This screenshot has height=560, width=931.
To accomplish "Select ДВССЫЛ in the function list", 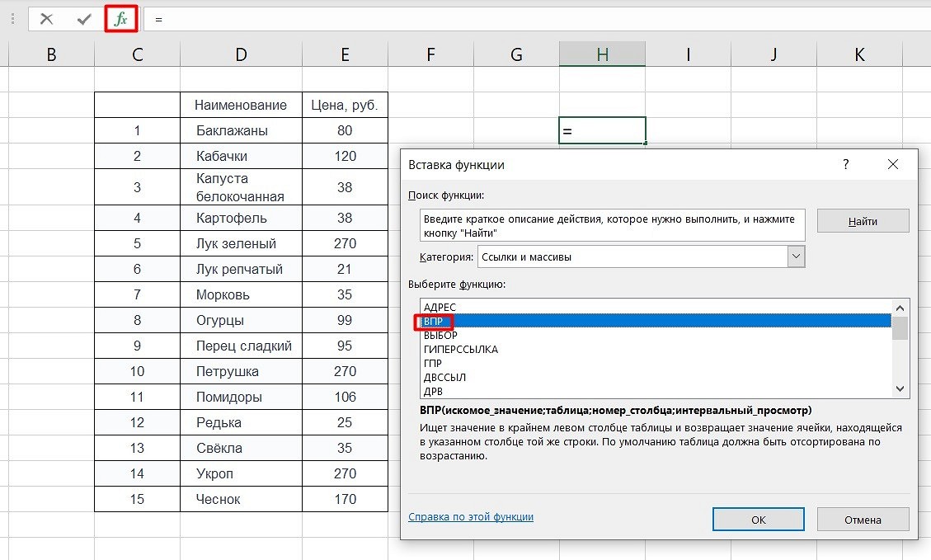I will coord(656,377).
